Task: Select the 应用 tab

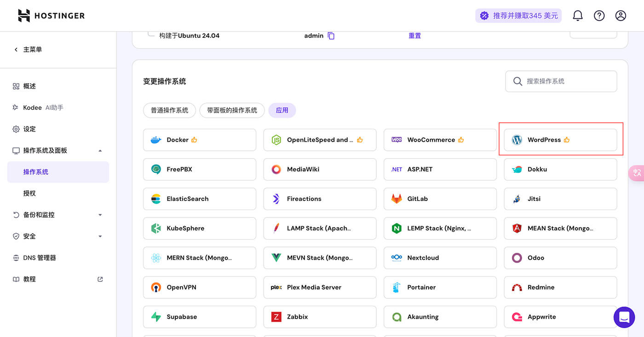Action: tap(282, 110)
